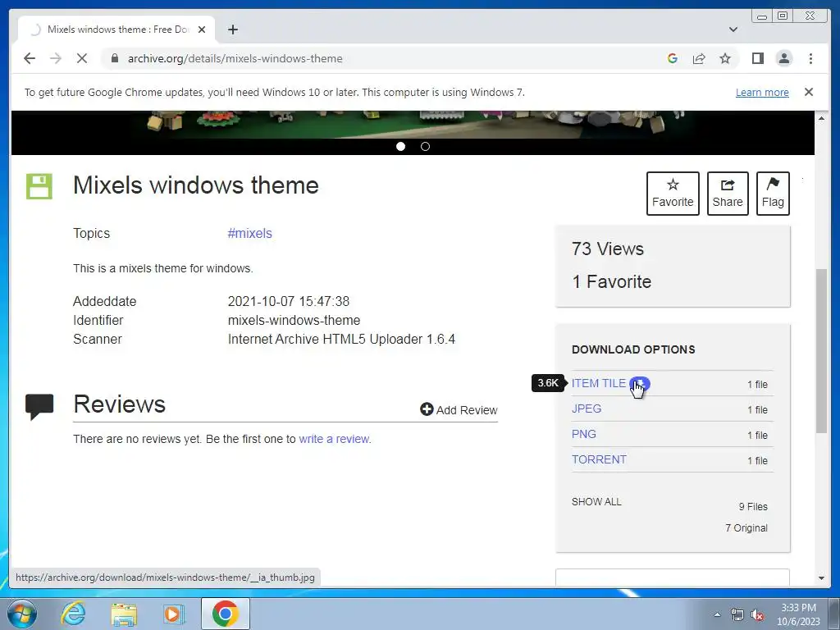
Task: Click the green floppy disk software icon
Action: [39, 186]
